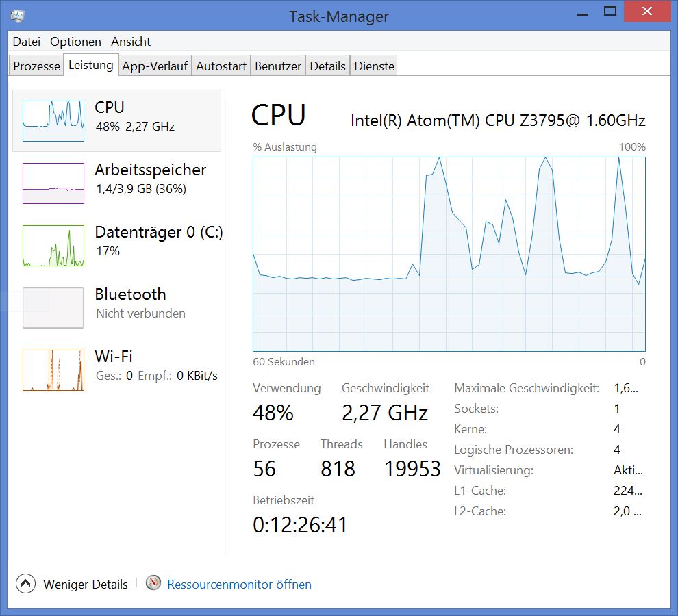The height and width of the screenshot is (616, 678).
Task: Collapse view with Weniger Details arrow
Action: (25, 584)
